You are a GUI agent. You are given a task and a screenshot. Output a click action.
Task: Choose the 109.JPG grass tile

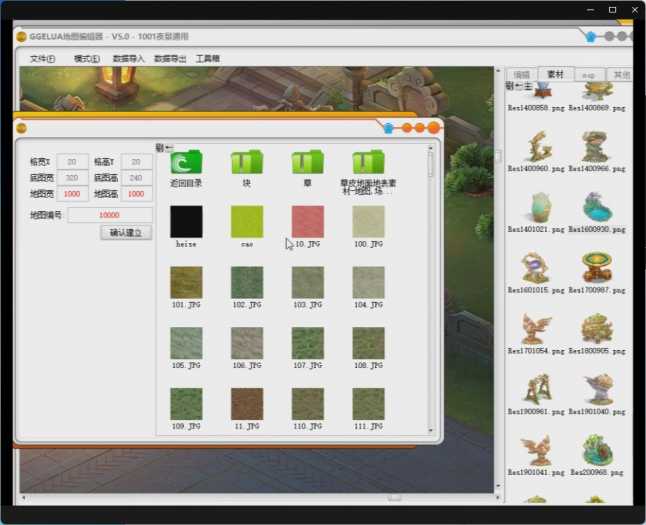point(186,403)
